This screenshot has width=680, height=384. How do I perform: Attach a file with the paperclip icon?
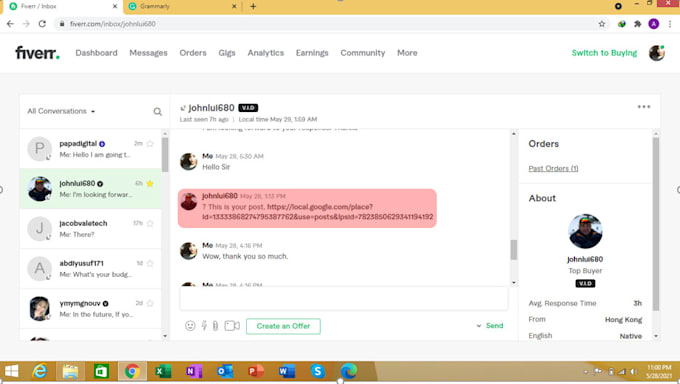click(215, 326)
